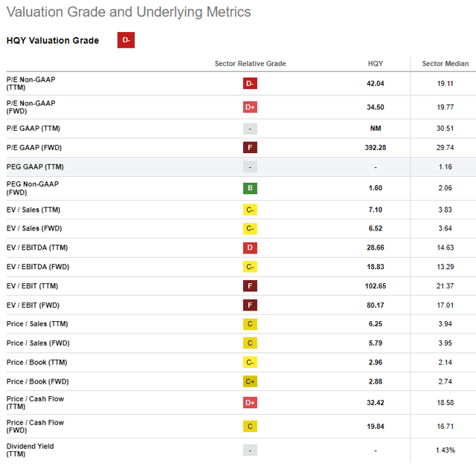Select the EV / EBIT (FWD) row label

33,305
